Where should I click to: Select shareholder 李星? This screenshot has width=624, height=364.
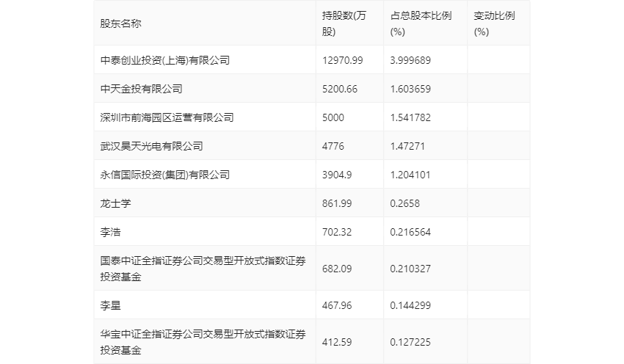click(110, 305)
